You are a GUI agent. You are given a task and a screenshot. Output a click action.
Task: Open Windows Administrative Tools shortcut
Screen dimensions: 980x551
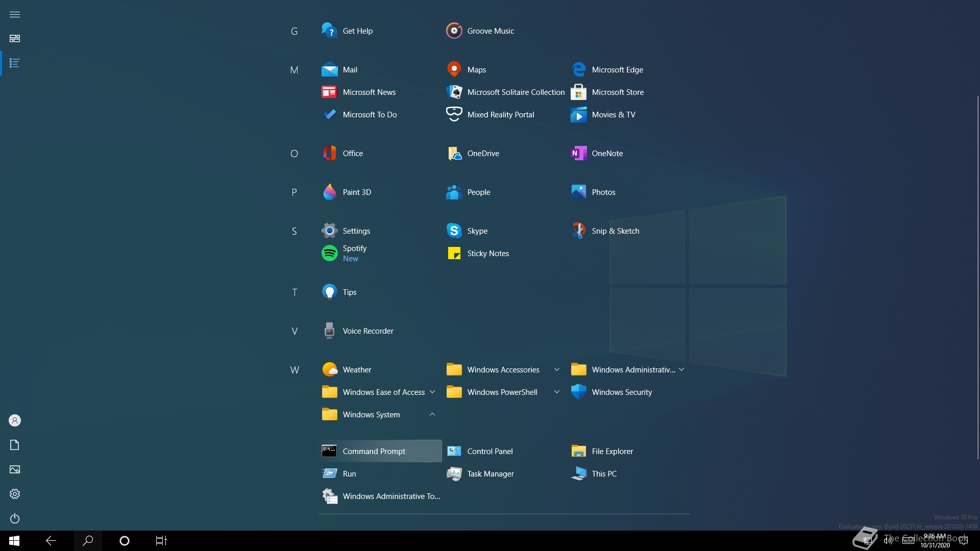point(380,496)
